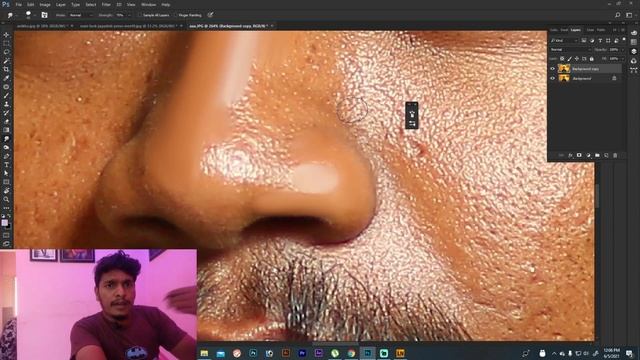Create a new layer

[606, 156]
